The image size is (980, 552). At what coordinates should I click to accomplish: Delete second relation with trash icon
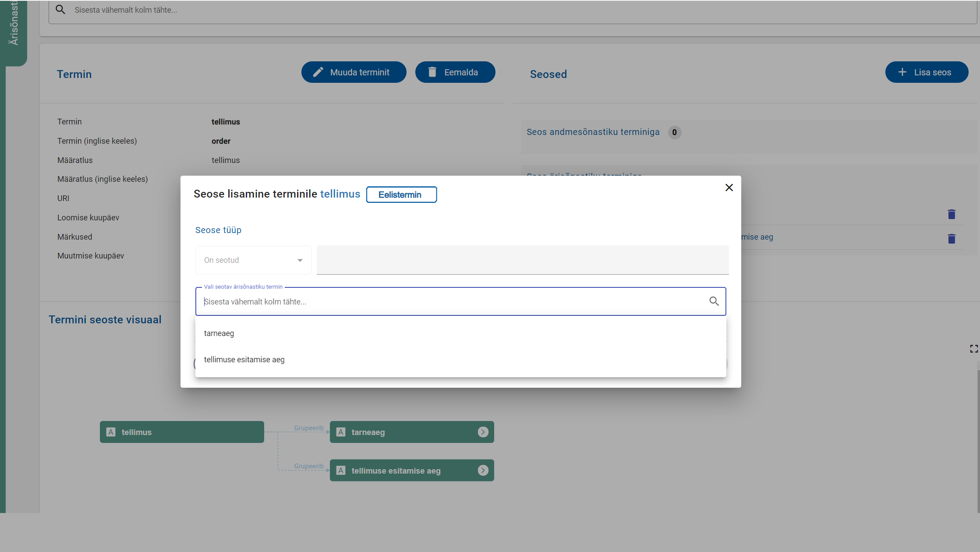(951, 239)
